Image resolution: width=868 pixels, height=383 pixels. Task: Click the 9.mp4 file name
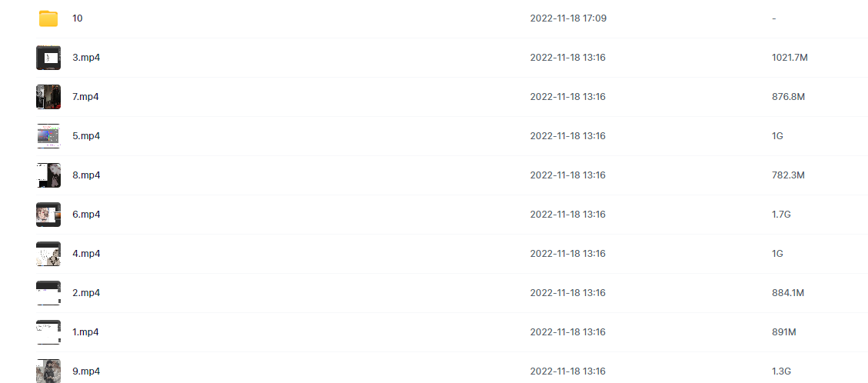coord(86,372)
